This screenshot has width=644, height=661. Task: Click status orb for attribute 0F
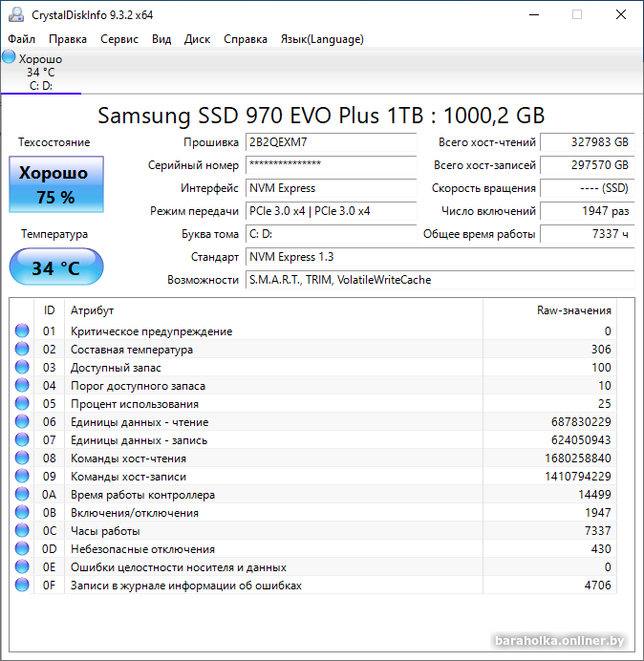click(x=22, y=585)
